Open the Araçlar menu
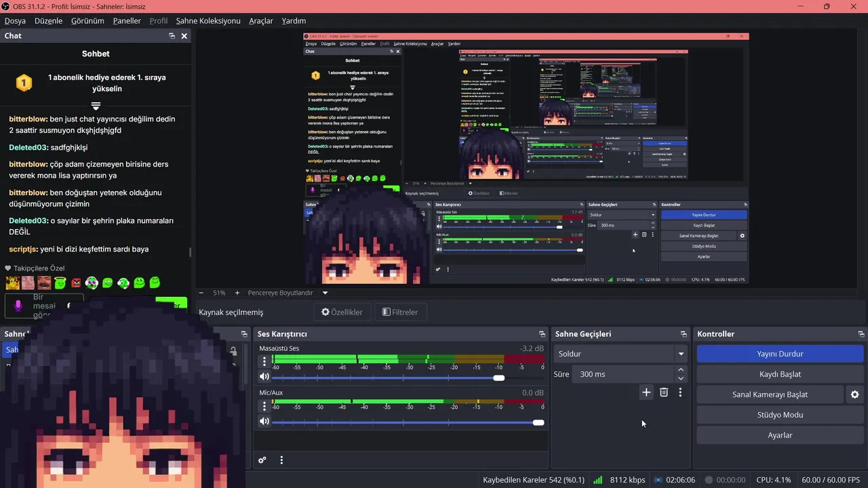This screenshot has height=488, width=868. tap(261, 20)
